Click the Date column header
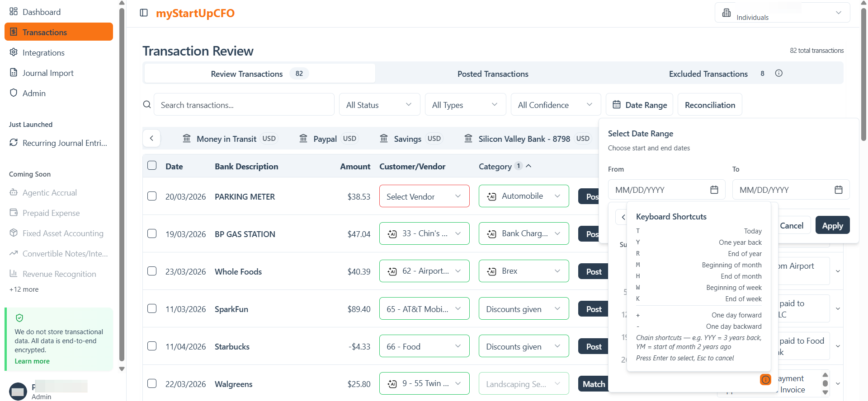The width and height of the screenshot is (868, 401). tap(174, 166)
